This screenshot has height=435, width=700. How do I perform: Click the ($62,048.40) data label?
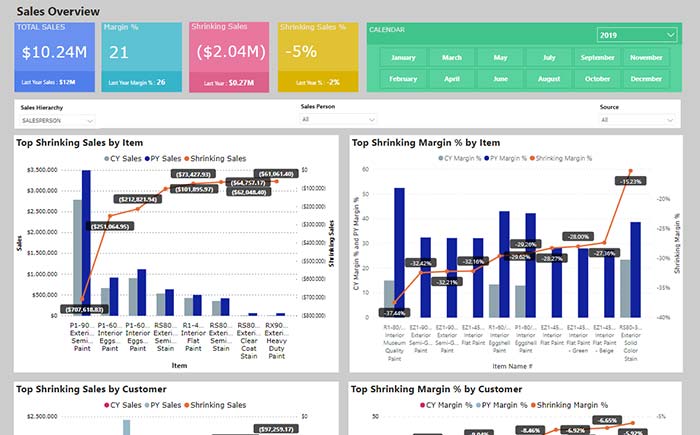(x=249, y=192)
